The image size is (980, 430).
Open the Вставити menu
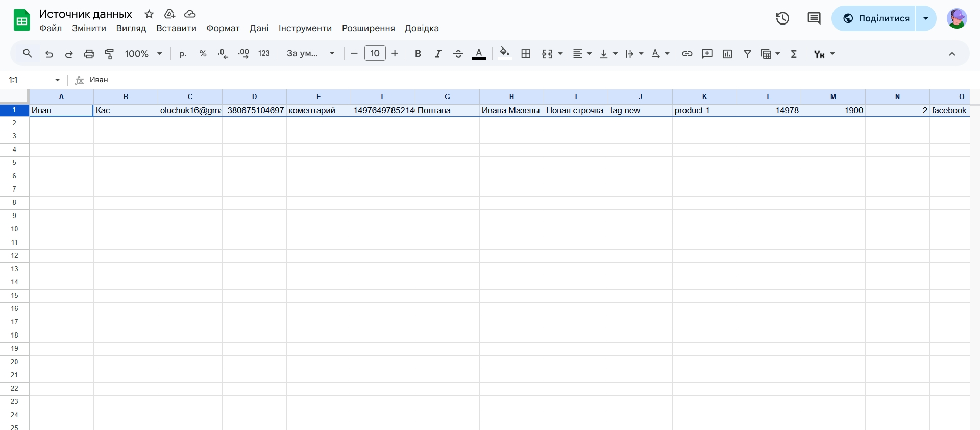point(176,29)
